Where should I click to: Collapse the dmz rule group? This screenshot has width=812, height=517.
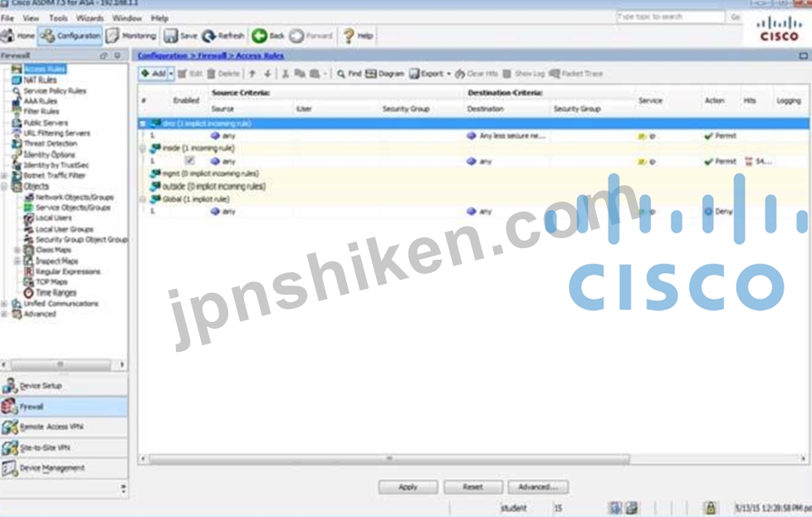[143, 124]
